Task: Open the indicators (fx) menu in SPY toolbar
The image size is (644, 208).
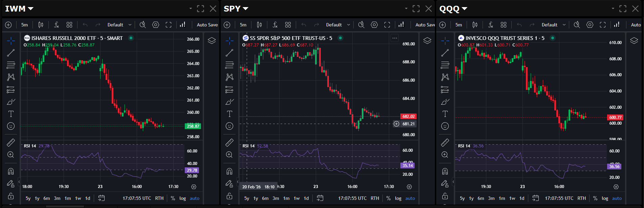Action: [x=275, y=25]
